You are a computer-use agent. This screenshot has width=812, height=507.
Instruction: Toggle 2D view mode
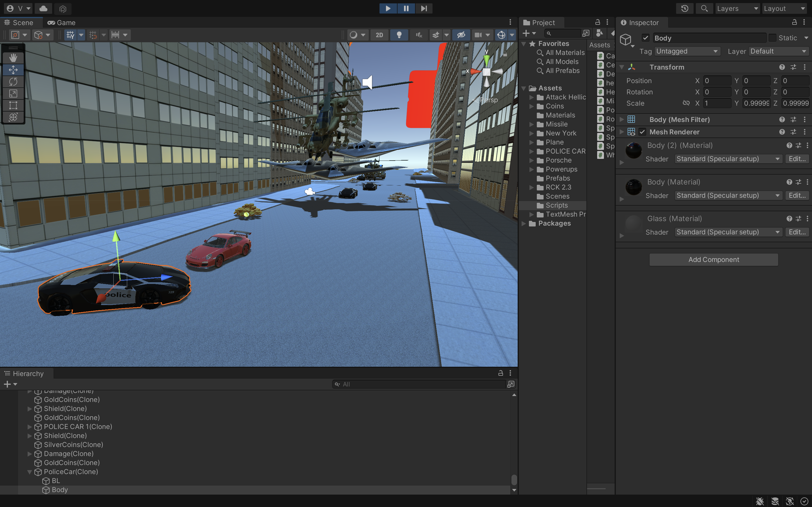(379, 35)
